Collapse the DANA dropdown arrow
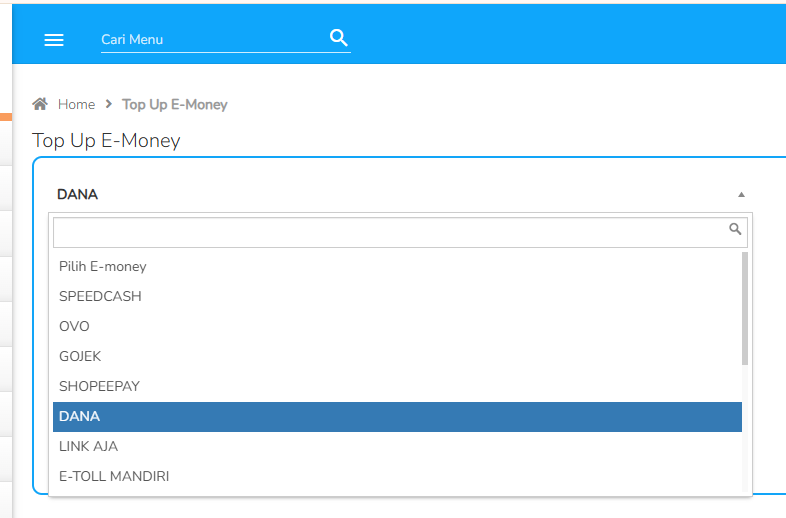 [741, 195]
